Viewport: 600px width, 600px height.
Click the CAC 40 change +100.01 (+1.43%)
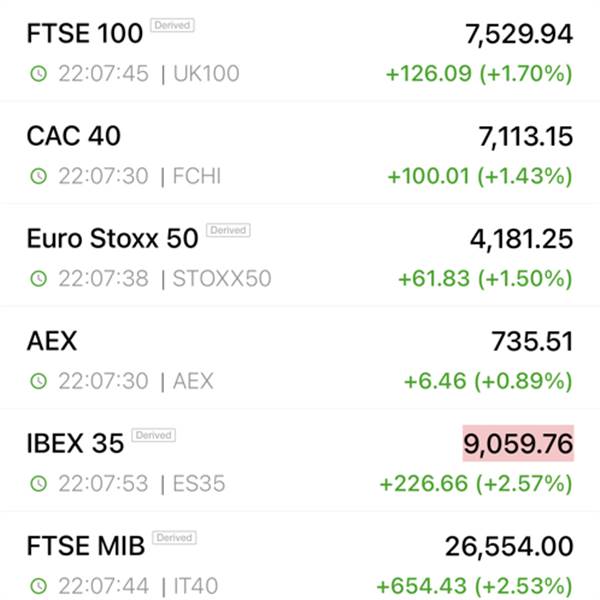tap(480, 176)
